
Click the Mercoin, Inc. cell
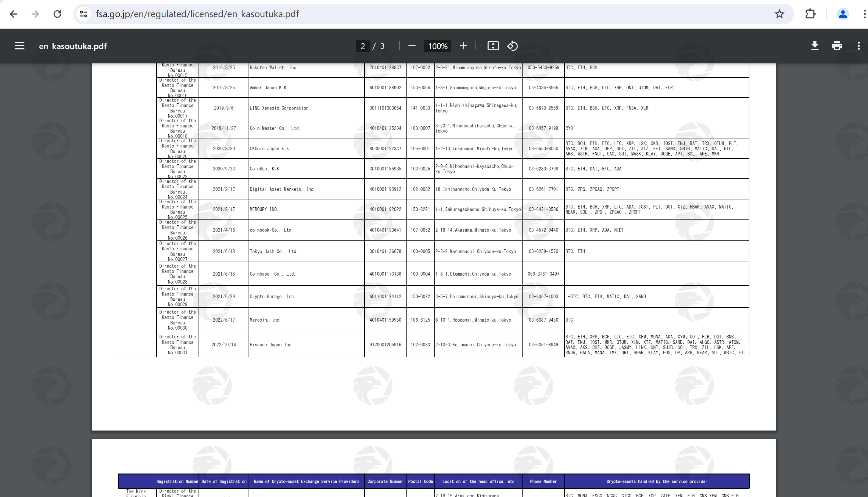pos(307,320)
